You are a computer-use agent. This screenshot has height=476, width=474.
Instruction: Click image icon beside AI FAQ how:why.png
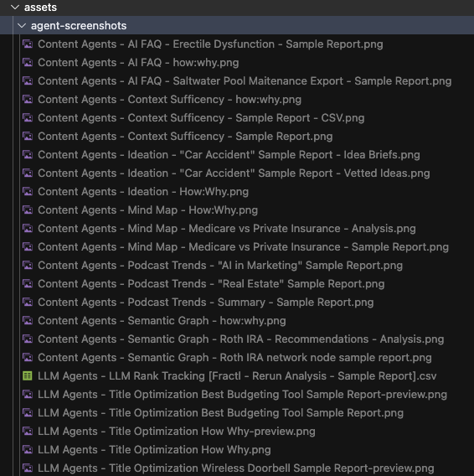tap(28, 63)
